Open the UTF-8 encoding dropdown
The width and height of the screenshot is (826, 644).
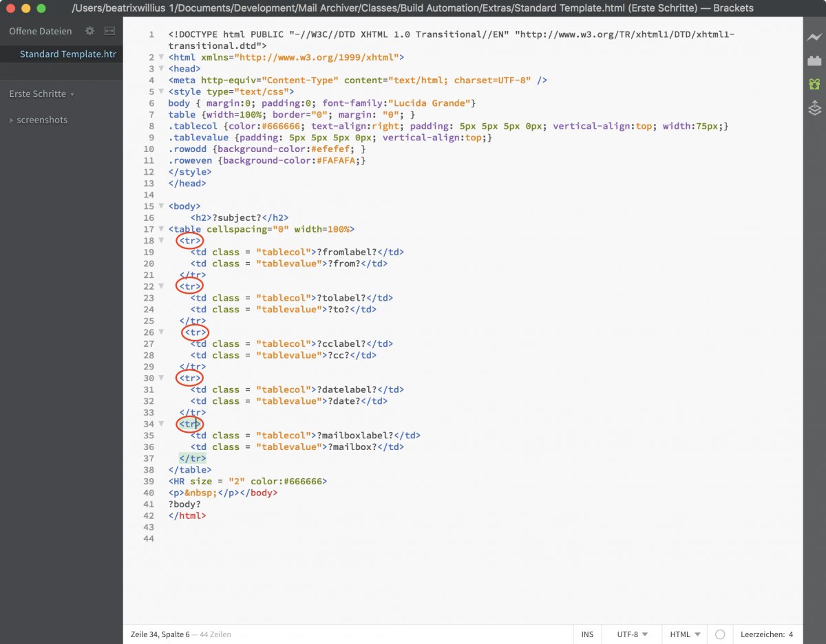tap(631, 634)
